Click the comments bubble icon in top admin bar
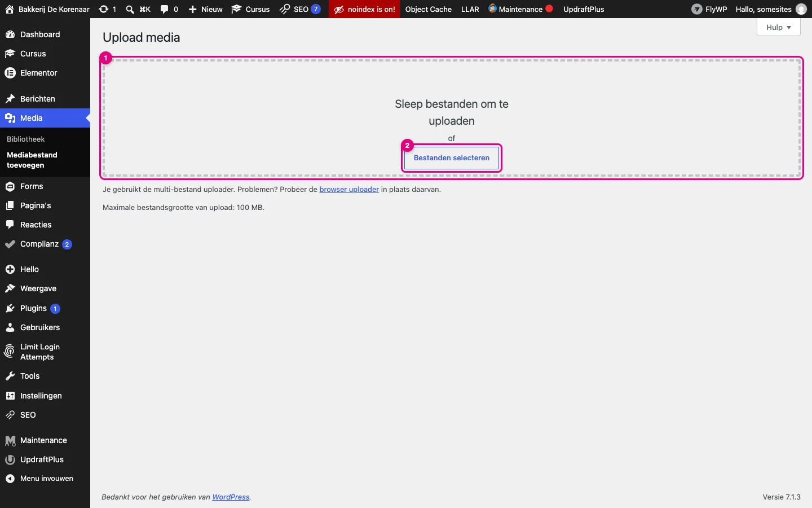The image size is (812, 508). point(164,9)
